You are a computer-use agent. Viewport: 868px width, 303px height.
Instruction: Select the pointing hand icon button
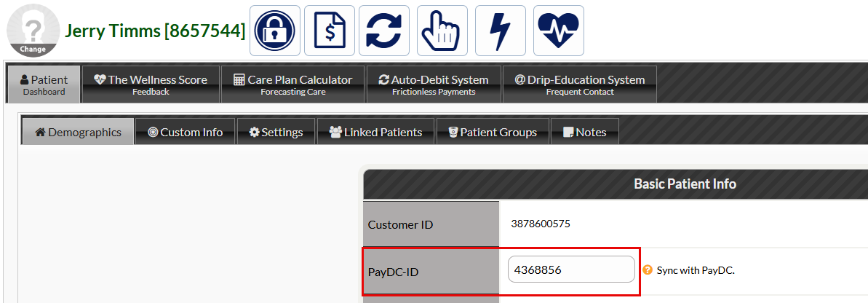click(442, 31)
